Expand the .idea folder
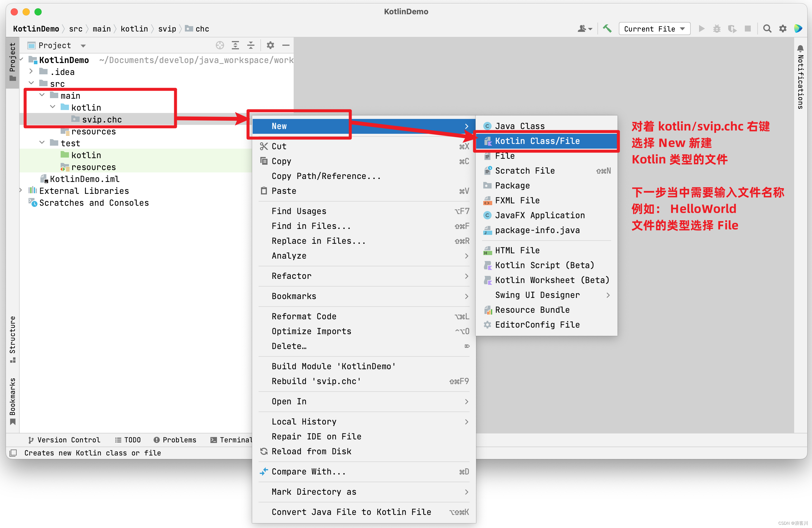The image size is (812, 528). (x=31, y=71)
